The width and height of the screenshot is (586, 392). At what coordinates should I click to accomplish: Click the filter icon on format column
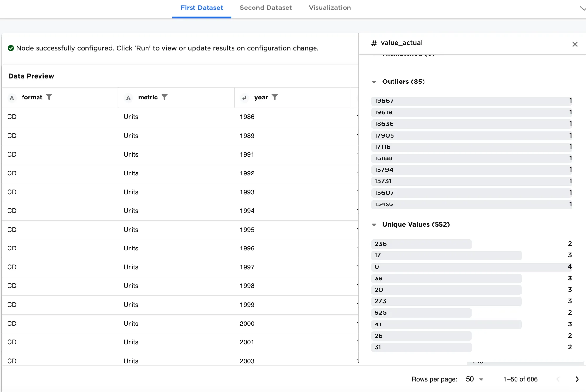point(49,97)
